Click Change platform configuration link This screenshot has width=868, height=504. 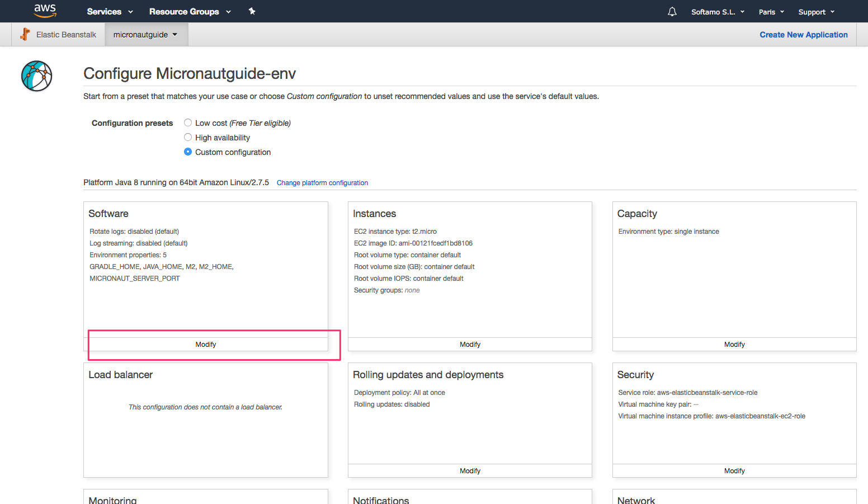pos(322,183)
